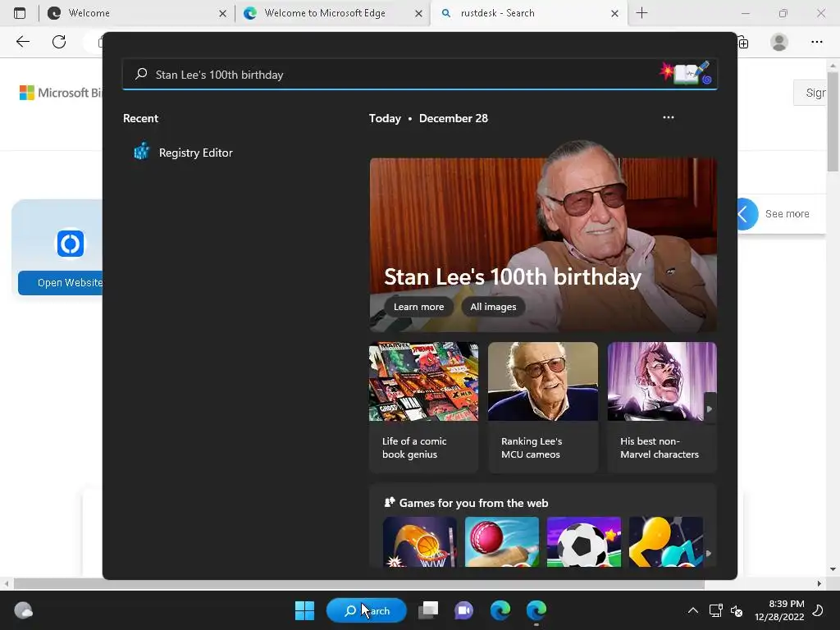Open the Life of a comic book genius card
840x630 pixels.
424,407
